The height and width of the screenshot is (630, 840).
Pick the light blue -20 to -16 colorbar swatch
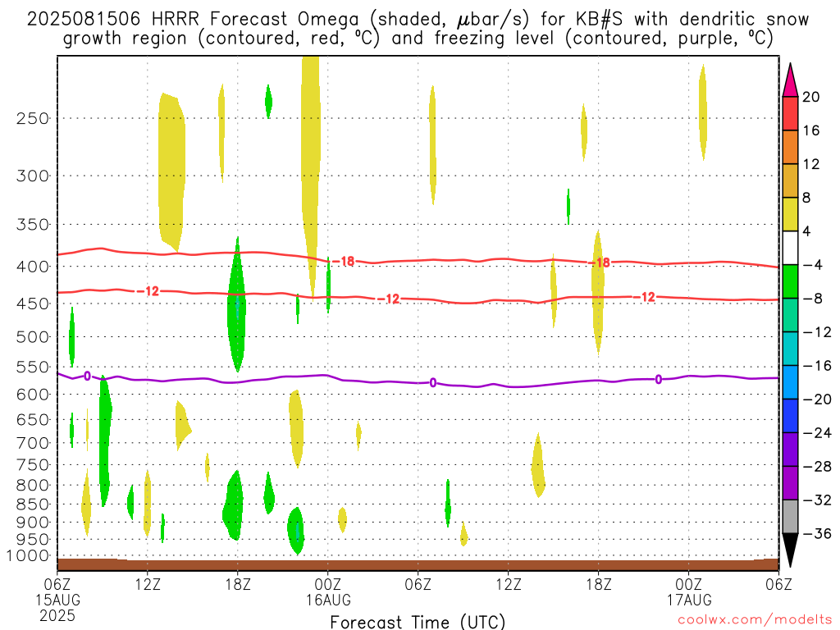point(790,382)
